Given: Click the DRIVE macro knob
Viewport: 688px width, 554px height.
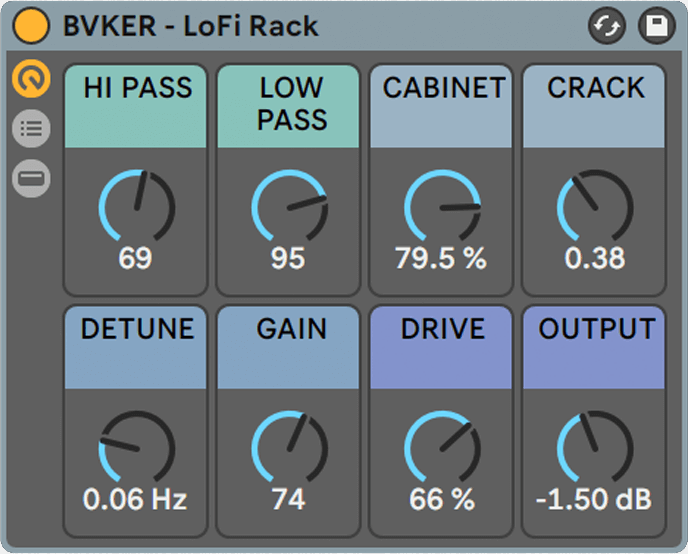Looking at the screenshot, I should pos(442,447).
